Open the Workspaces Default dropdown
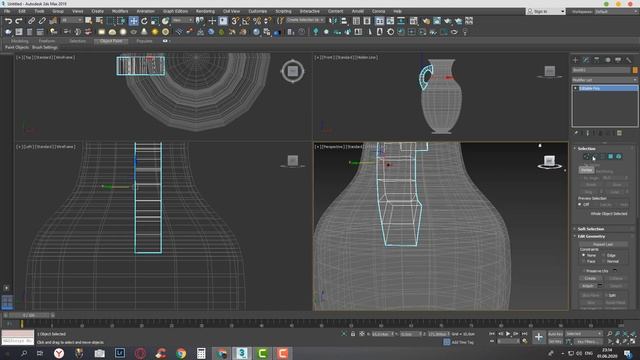This screenshot has width=640, height=360. pos(616,11)
